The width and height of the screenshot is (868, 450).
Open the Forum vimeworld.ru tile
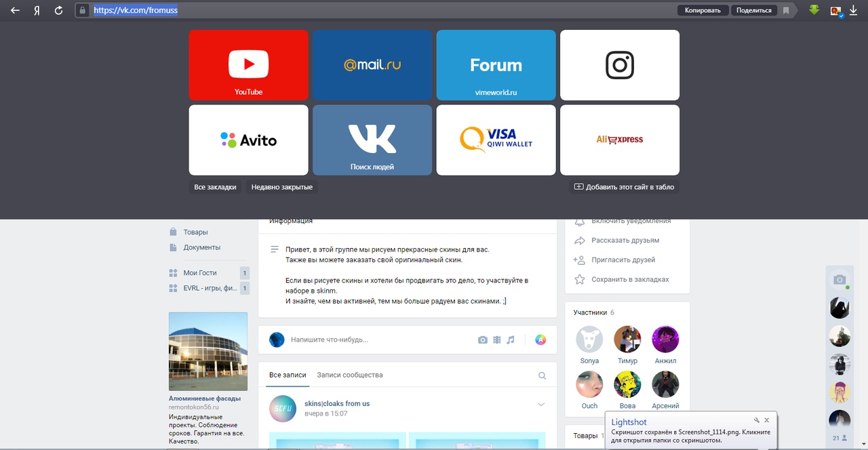[496, 65]
